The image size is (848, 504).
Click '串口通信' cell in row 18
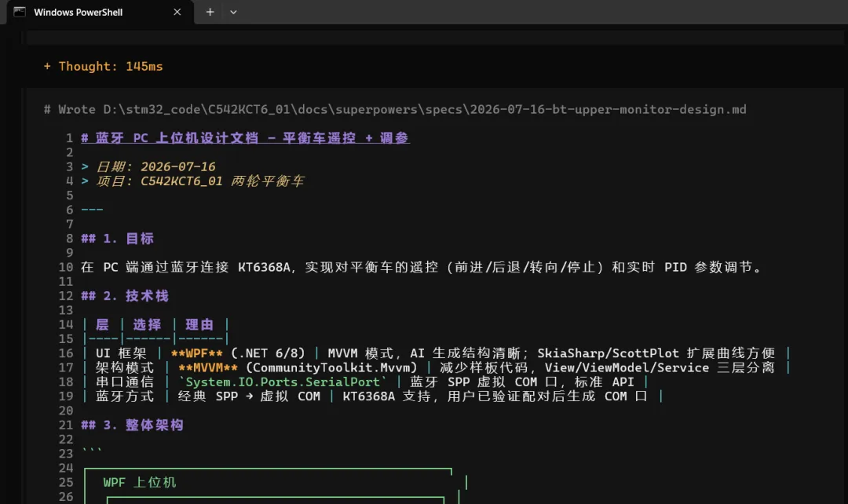125,382
